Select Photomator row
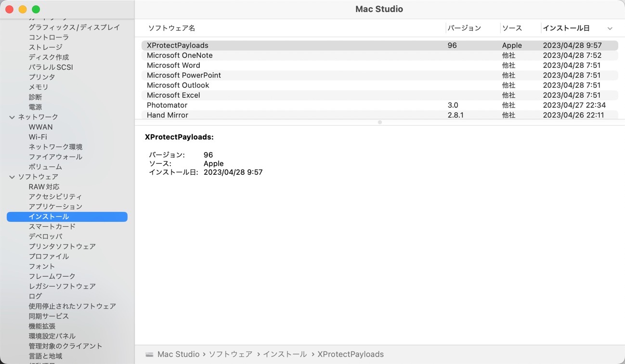The image size is (625, 364). 379,105
